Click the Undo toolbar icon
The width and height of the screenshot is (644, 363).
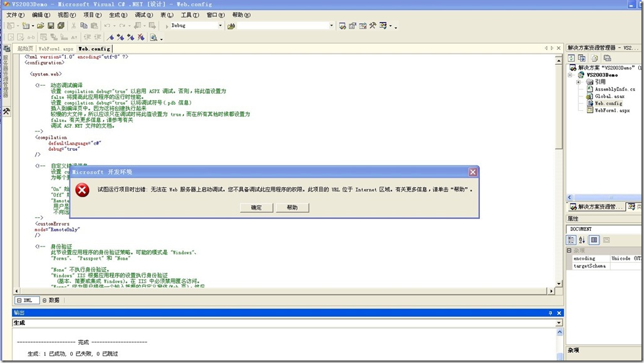click(x=107, y=26)
